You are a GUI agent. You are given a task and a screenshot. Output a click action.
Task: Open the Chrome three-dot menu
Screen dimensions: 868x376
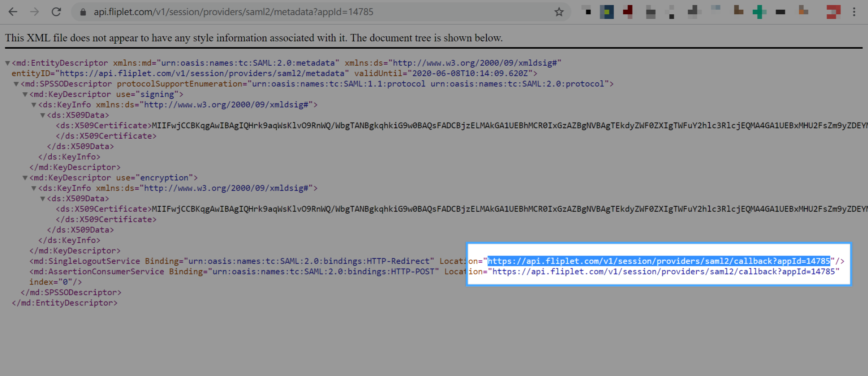click(854, 12)
